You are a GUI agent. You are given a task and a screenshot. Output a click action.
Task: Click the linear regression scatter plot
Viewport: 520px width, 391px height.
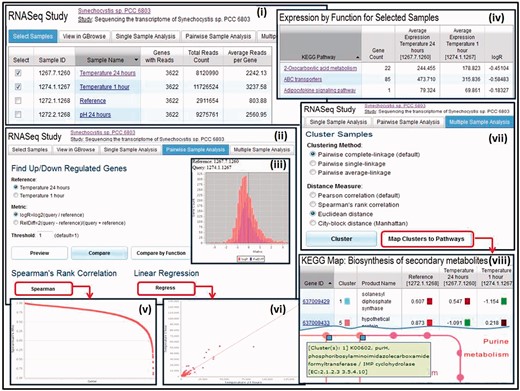pyautogui.click(x=231, y=342)
